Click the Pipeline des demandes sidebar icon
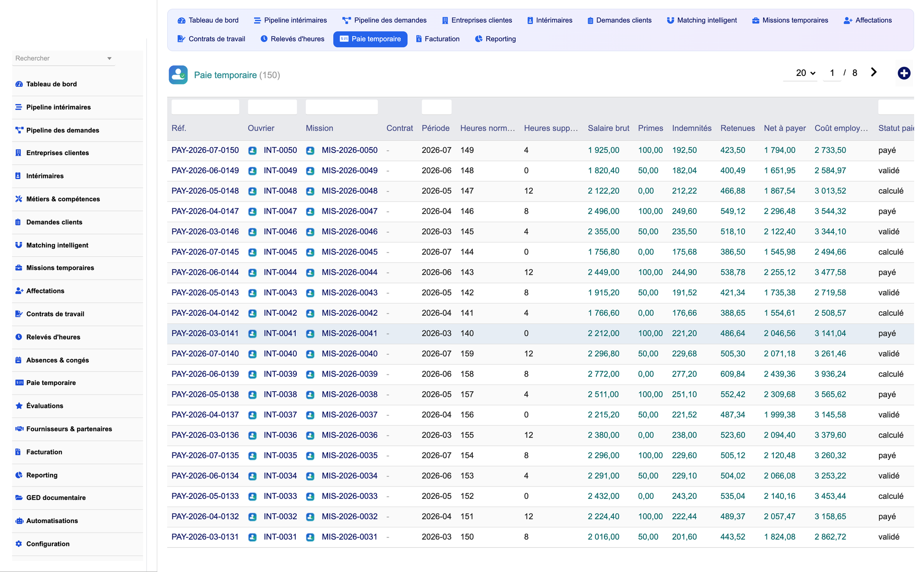 [19, 130]
